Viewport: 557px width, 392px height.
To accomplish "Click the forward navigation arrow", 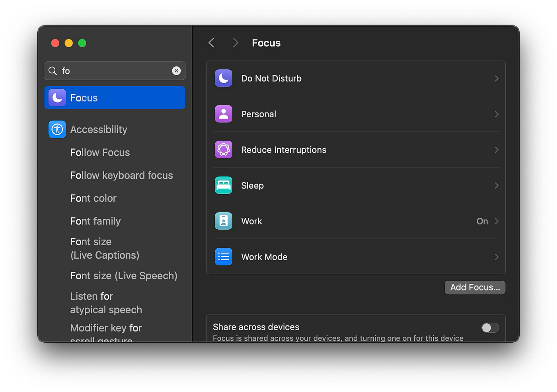I will 236,43.
